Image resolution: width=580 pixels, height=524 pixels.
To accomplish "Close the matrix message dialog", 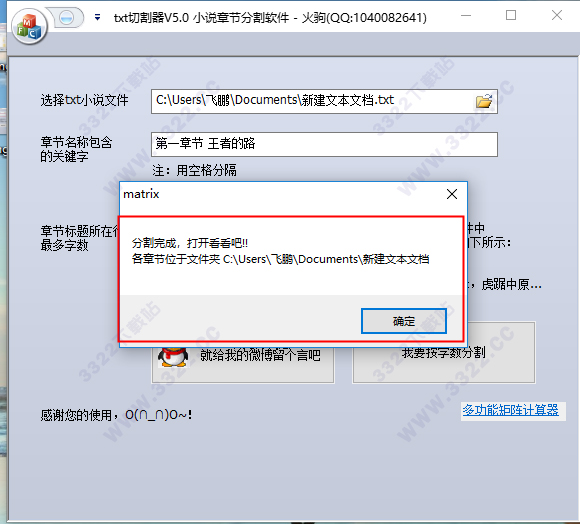I will (x=452, y=194).
